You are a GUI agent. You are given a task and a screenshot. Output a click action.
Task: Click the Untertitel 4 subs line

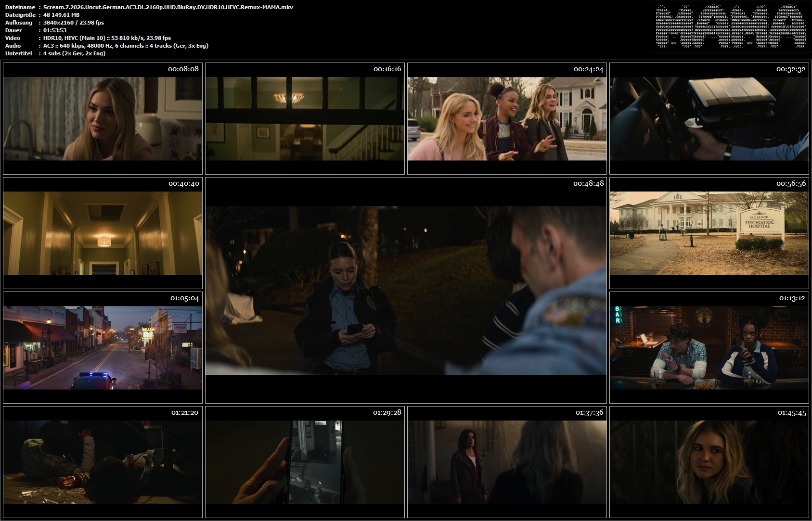coord(74,53)
